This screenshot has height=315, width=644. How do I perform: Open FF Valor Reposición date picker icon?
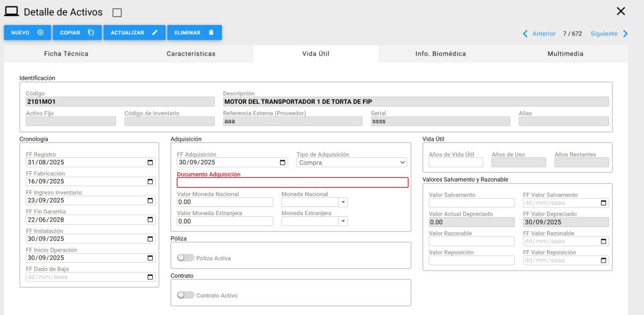(x=603, y=260)
